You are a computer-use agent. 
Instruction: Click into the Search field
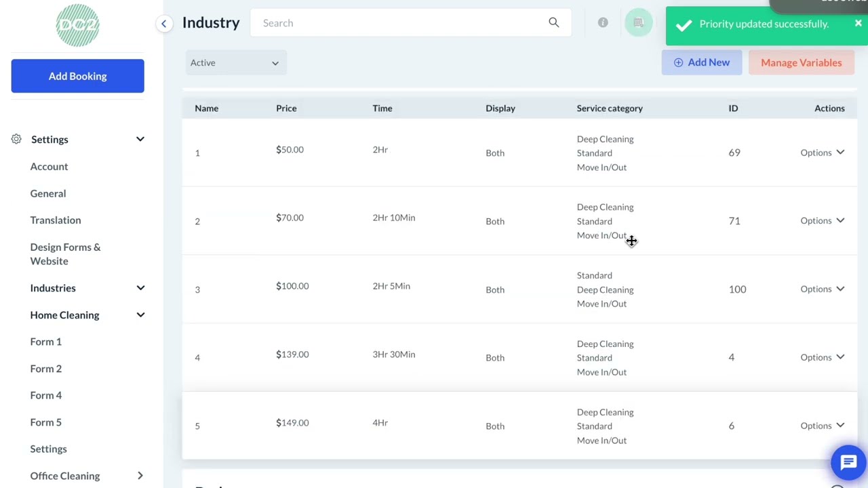coord(410,23)
